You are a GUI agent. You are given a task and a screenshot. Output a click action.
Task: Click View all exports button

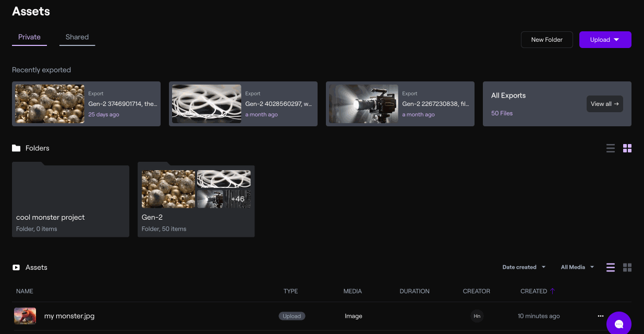click(604, 104)
